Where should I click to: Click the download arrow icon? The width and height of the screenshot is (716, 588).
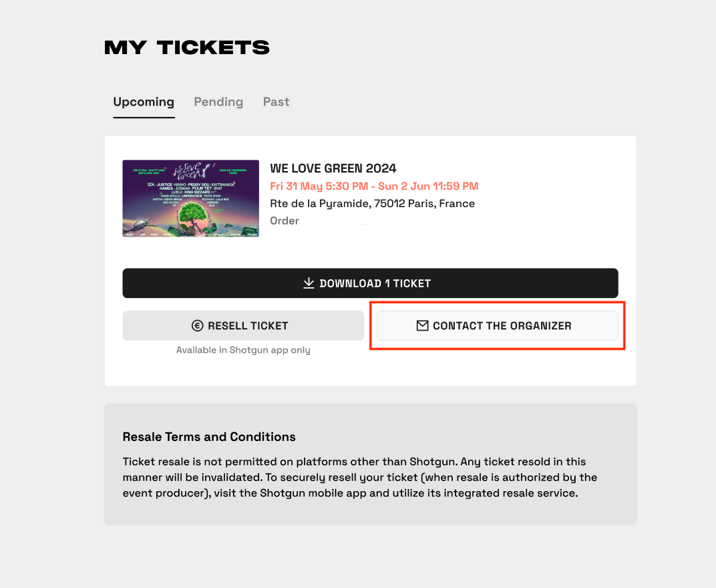pos(309,283)
